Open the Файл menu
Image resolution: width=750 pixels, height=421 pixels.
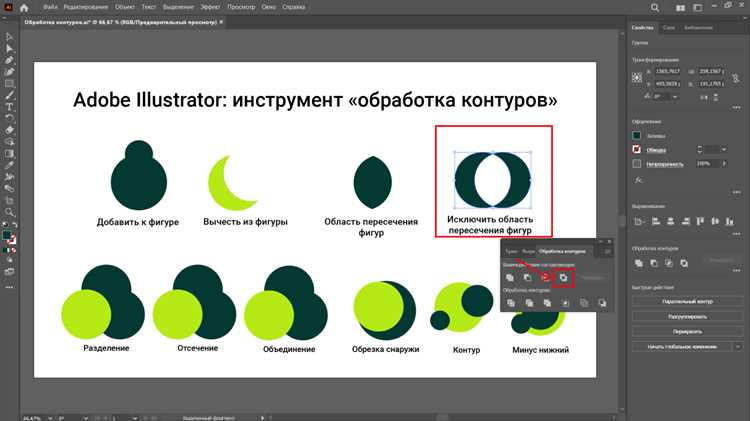pos(50,7)
